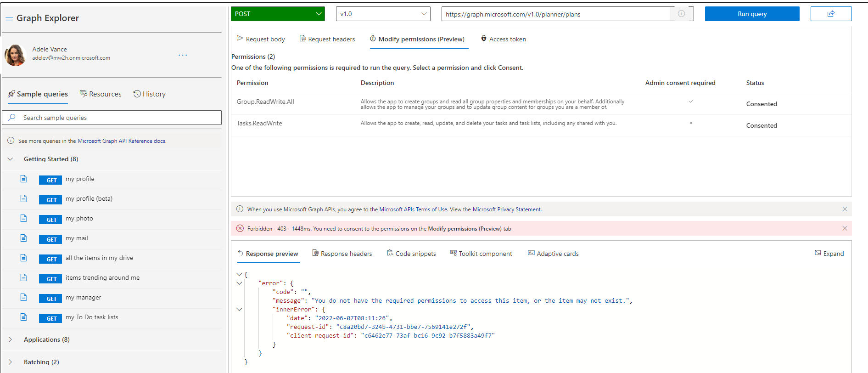Select 'items trending around me' query

pyautogui.click(x=103, y=278)
